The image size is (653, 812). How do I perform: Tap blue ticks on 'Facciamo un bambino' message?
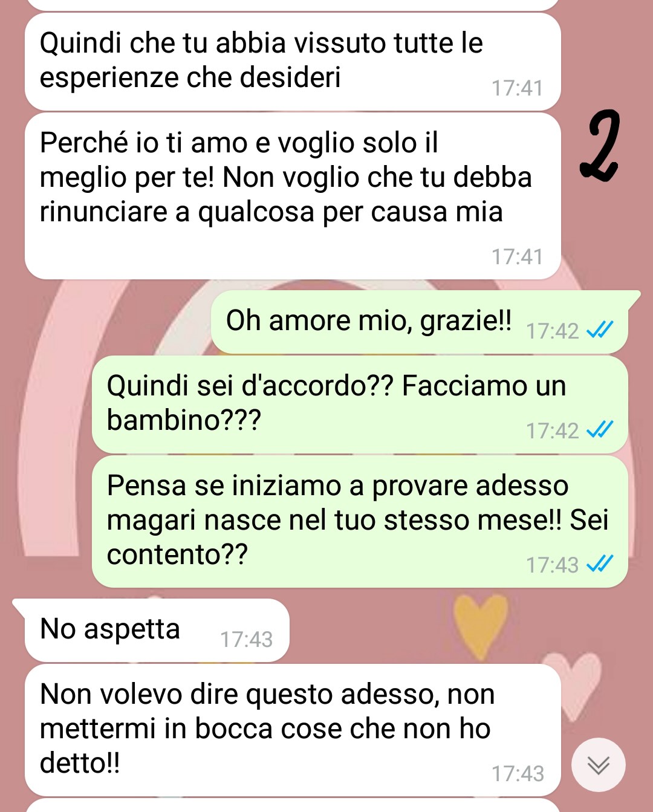tap(600, 429)
